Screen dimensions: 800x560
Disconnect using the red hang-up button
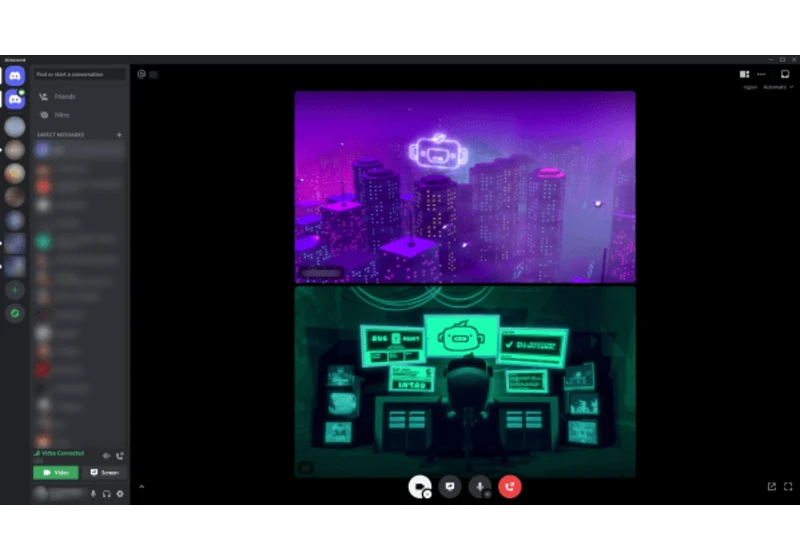click(510, 487)
